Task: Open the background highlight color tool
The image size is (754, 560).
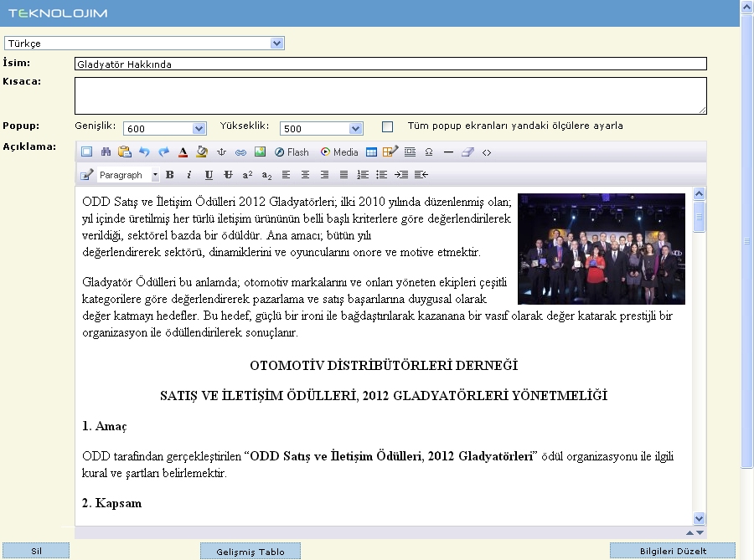Action: pos(202,152)
